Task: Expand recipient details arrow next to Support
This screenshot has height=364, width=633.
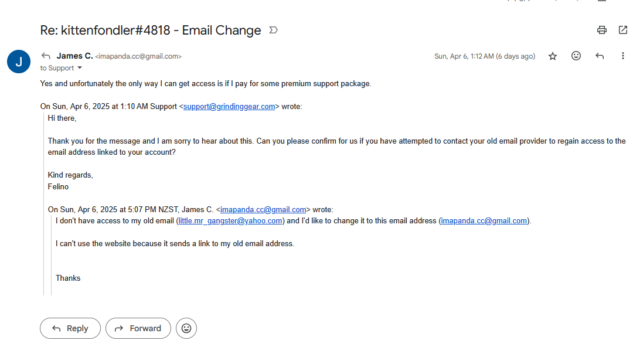Action: click(80, 69)
